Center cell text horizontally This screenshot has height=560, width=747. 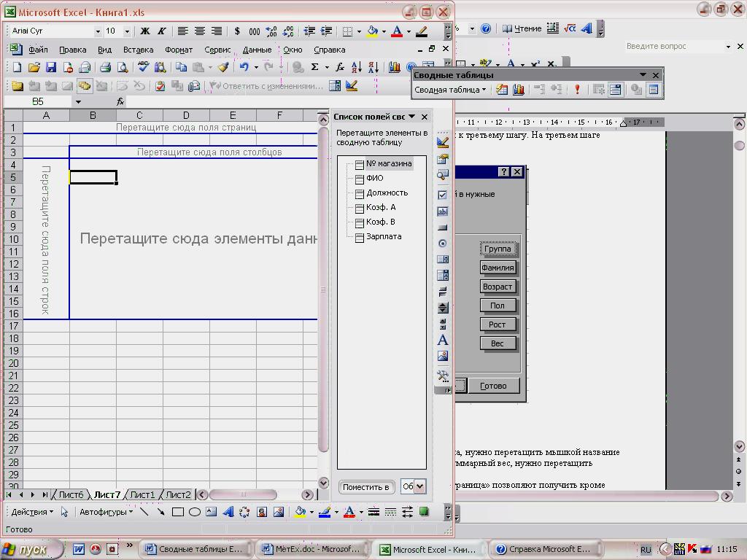[x=200, y=31]
